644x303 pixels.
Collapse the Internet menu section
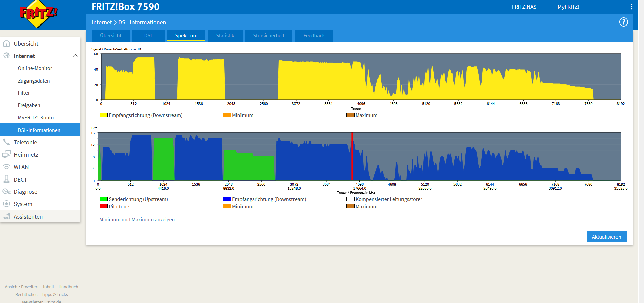coord(75,56)
